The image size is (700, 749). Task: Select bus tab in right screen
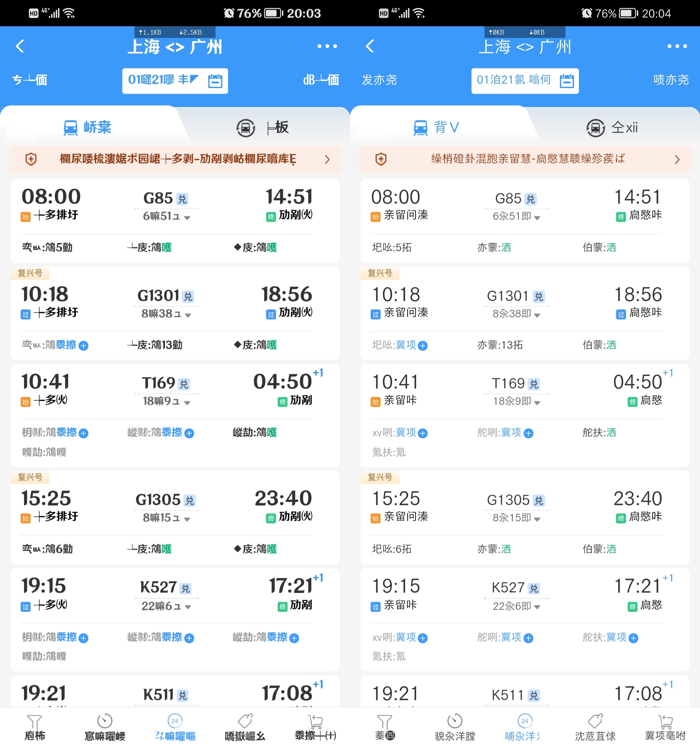(612, 127)
